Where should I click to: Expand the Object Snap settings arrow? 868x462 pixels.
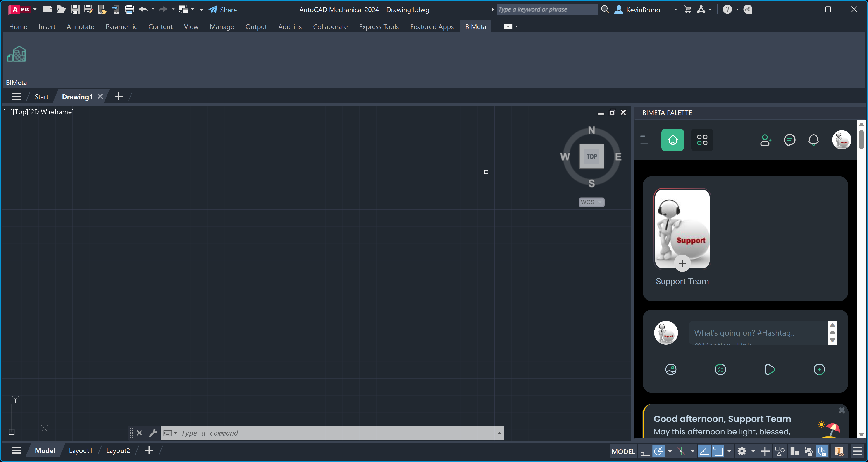(x=729, y=451)
